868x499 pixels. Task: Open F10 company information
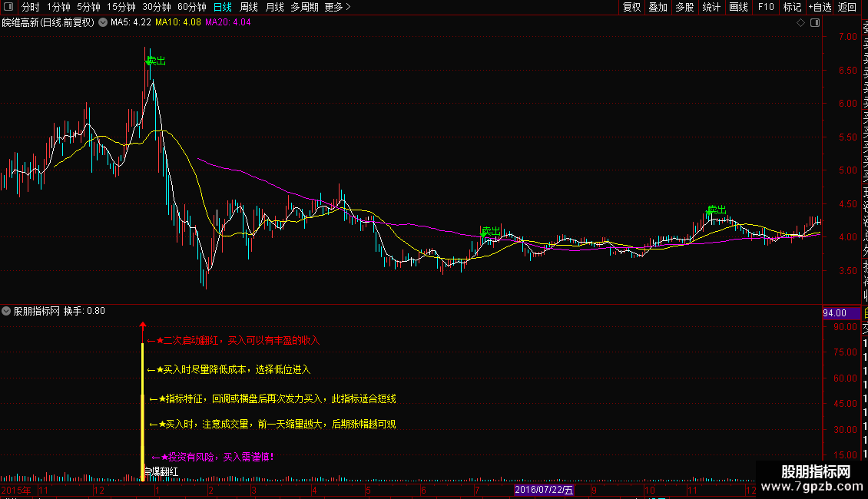click(766, 7)
